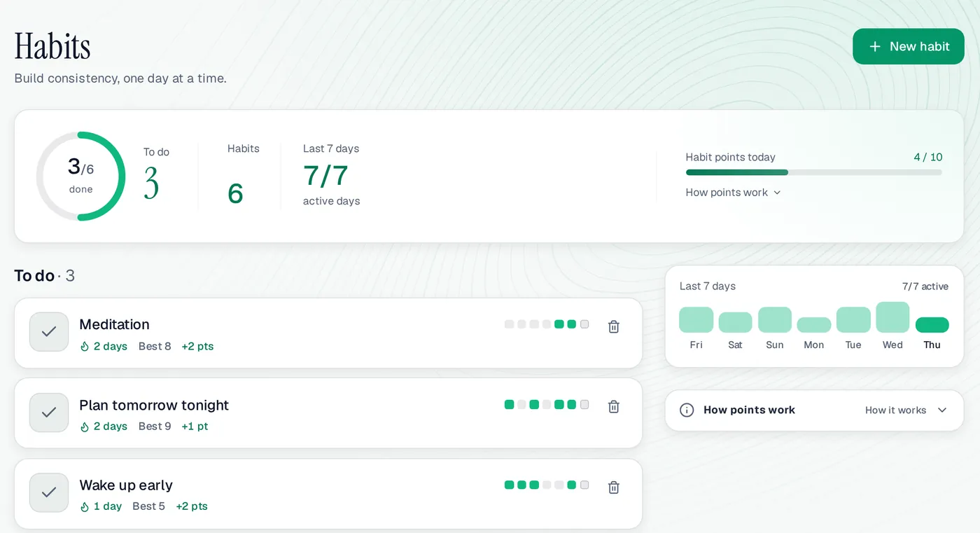Open the Plan tomorrow tonight title
980x533 pixels.
pyautogui.click(x=154, y=405)
